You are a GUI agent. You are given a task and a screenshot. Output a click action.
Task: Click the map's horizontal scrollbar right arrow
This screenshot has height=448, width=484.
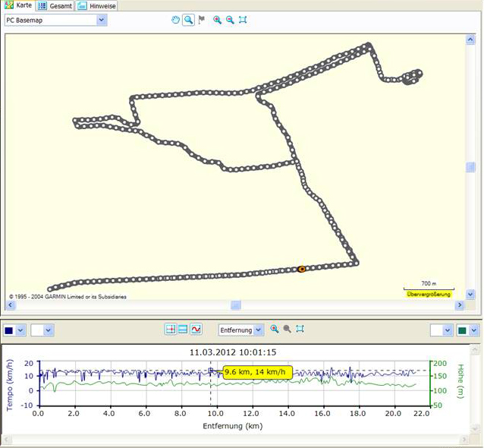click(x=459, y=305)
